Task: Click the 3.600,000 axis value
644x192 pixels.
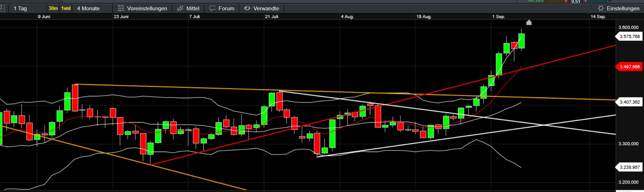Action: [628, 27]
